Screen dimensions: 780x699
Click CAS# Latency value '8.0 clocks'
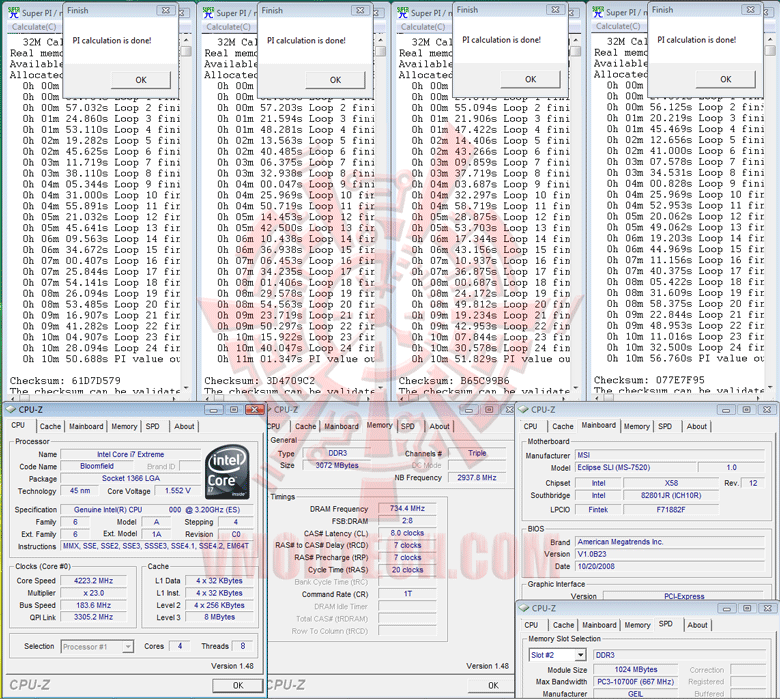[407, 533]
